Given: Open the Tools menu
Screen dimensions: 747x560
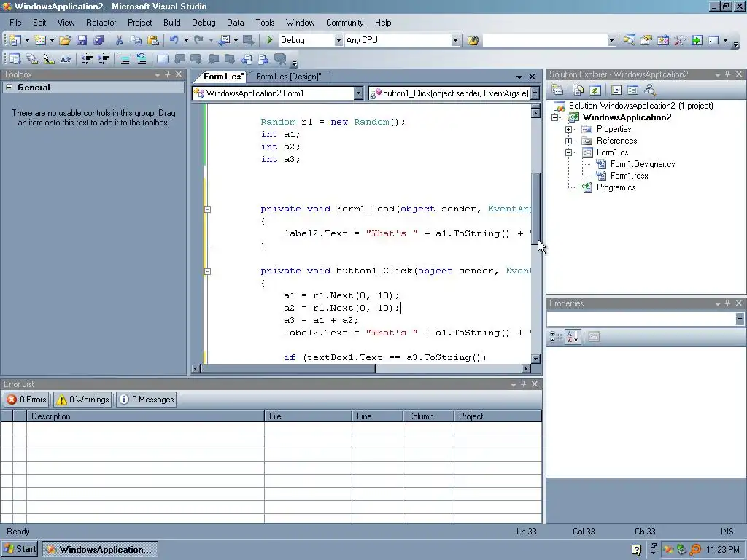Looking at the screenshot, I should tap(265, 23).
